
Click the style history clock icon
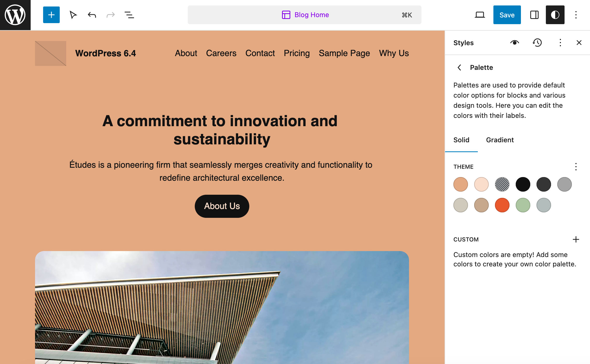tap(537, 43)
